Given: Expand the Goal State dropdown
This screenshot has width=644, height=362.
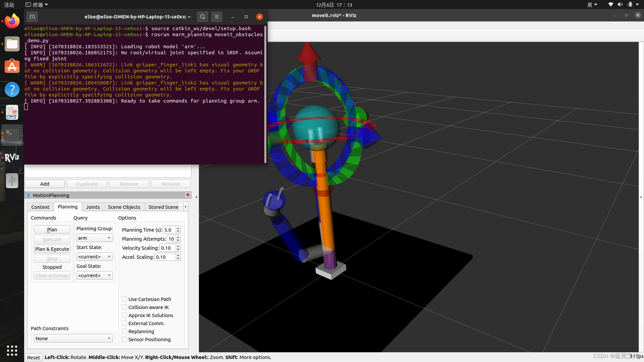Looking at the screenshot, I should click(x=95, y=276).
